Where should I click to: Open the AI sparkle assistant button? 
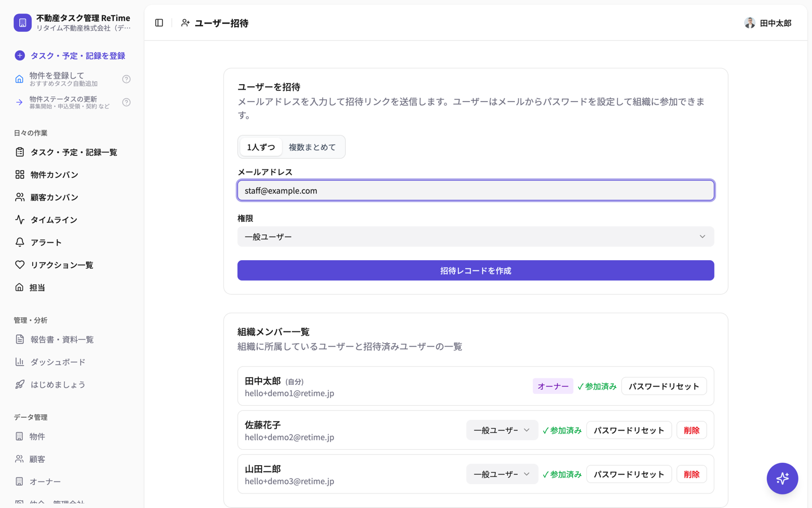point(782,478)
